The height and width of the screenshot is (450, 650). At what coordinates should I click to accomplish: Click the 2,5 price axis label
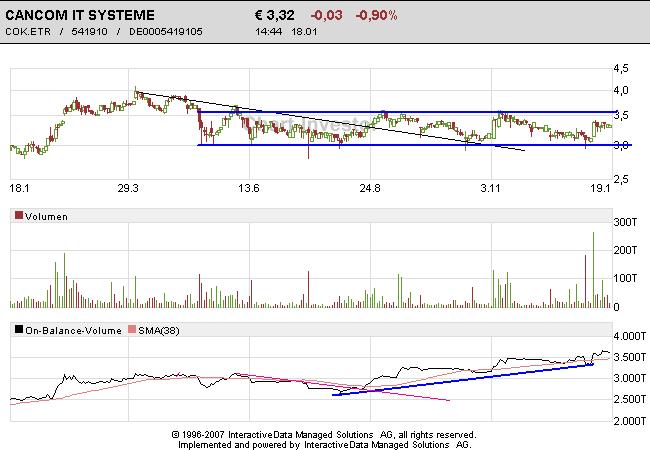621,179
